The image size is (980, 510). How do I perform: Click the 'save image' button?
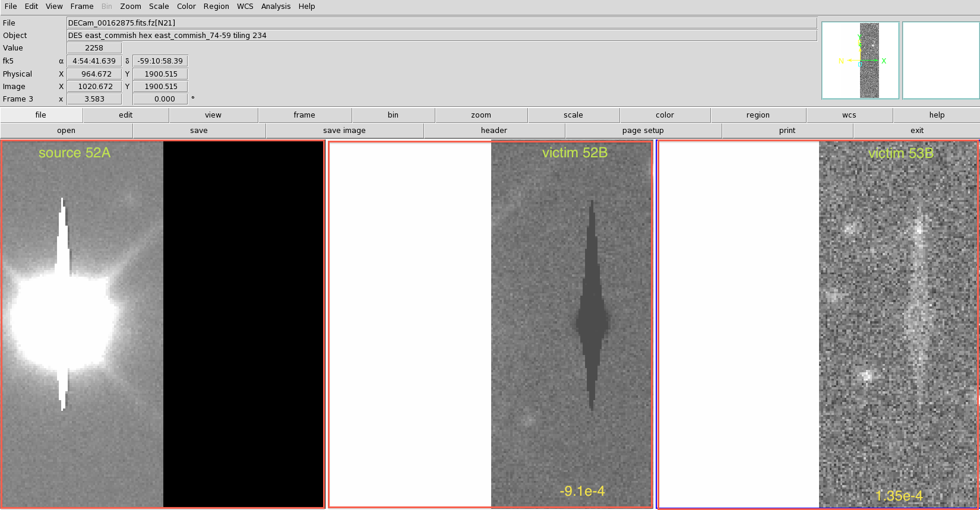click(344, 131)
